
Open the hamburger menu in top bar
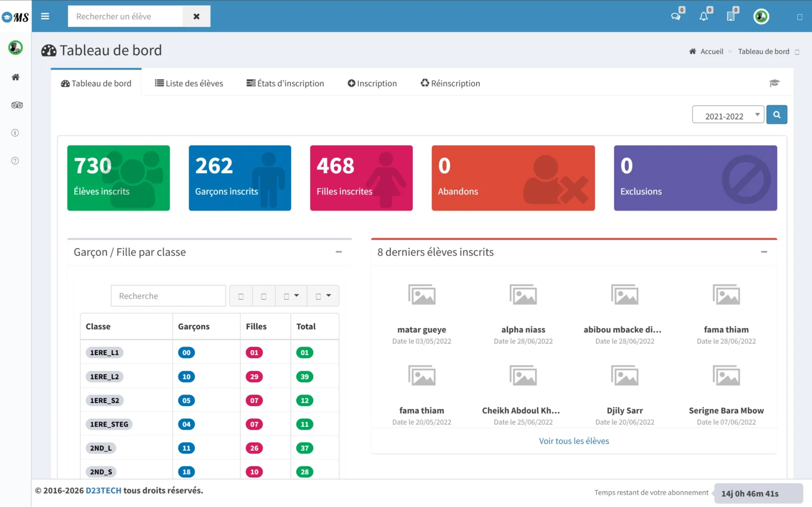coord(45,16)
